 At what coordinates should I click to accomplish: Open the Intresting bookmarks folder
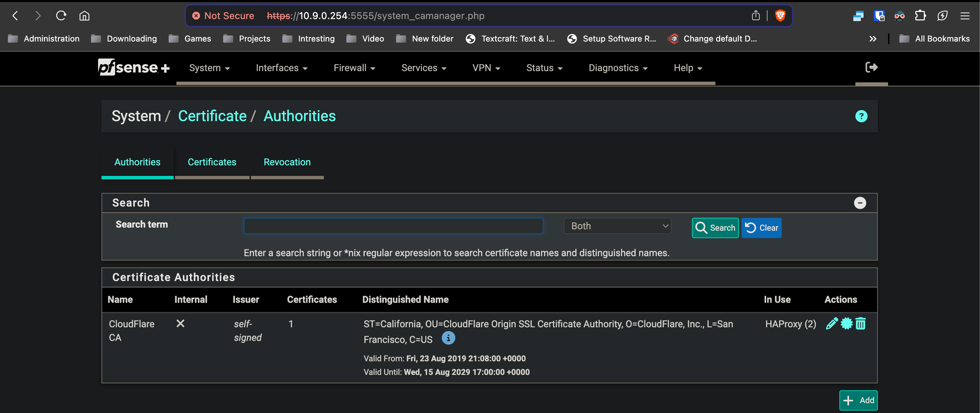[309, 39]
